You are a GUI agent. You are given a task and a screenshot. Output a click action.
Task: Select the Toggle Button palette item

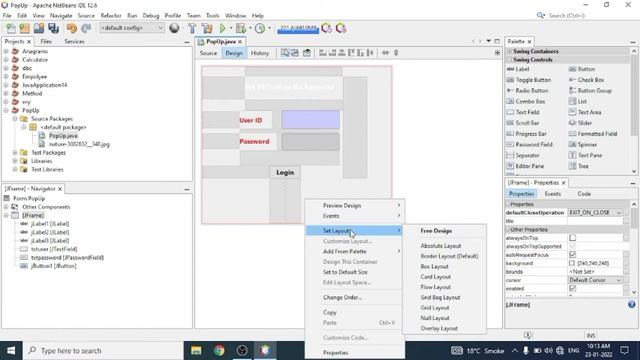pos(529,80)
